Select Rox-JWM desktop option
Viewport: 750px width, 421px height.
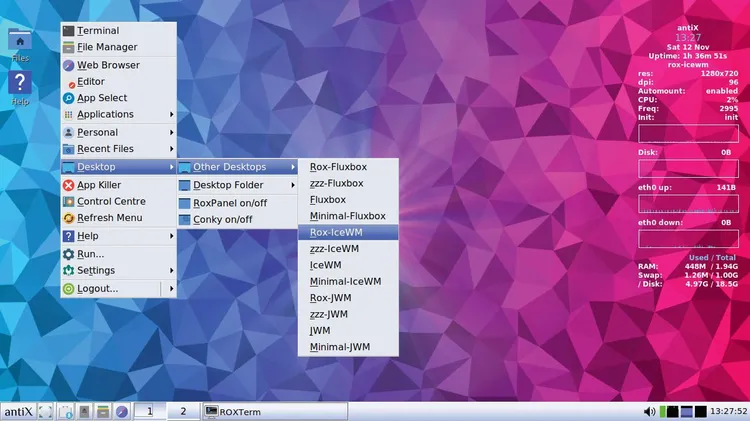tap(329, 298)
